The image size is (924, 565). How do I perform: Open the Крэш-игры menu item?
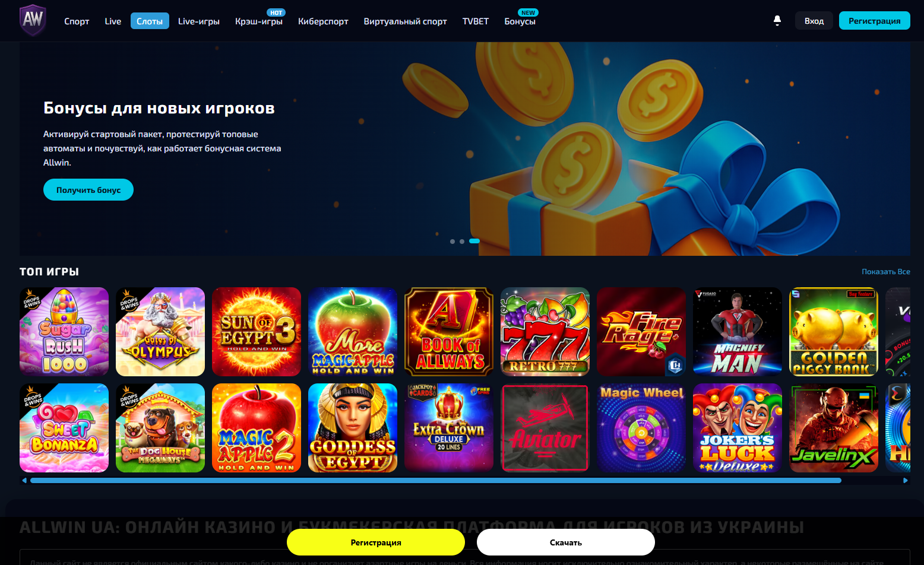click(259, 21)
